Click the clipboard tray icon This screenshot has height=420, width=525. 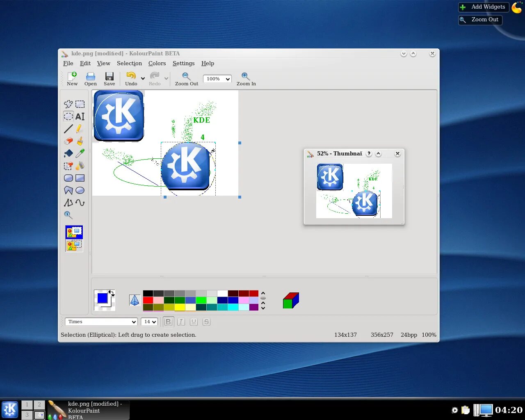466,410
